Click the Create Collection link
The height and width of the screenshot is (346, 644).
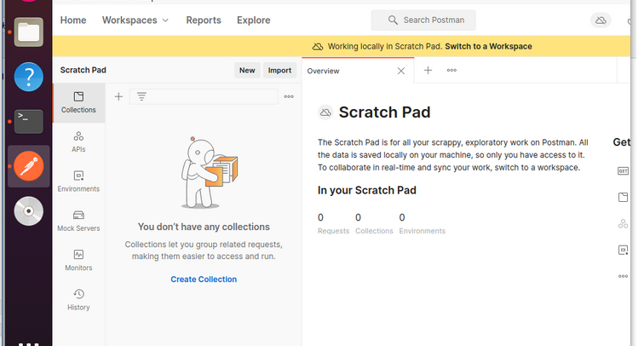pos(204,280)
